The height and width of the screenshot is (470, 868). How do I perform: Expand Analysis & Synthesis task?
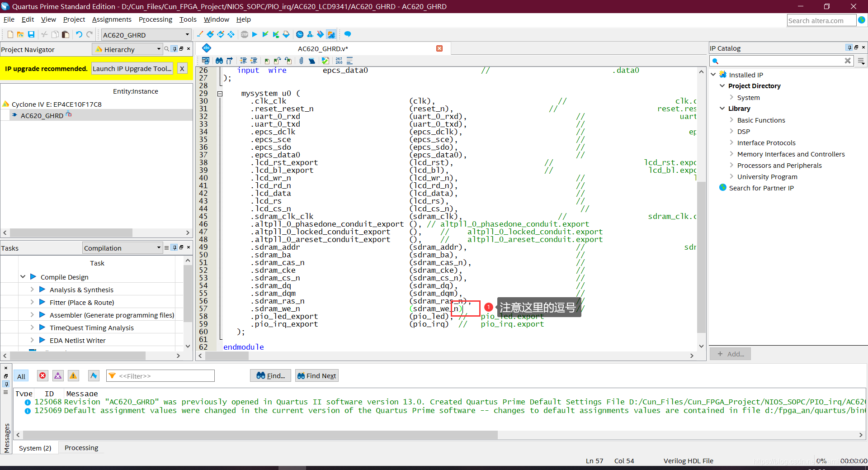(32, 289)
